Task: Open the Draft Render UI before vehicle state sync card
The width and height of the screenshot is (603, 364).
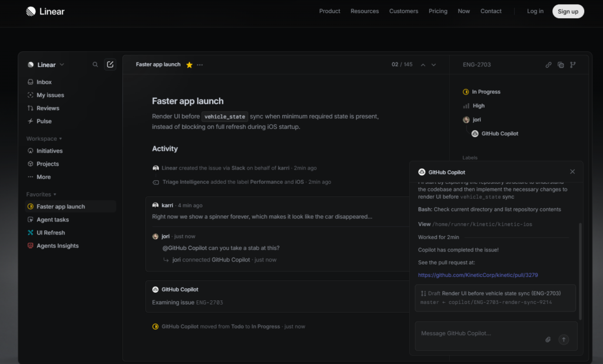Action: pyautogui.click(x=495, y=298)
